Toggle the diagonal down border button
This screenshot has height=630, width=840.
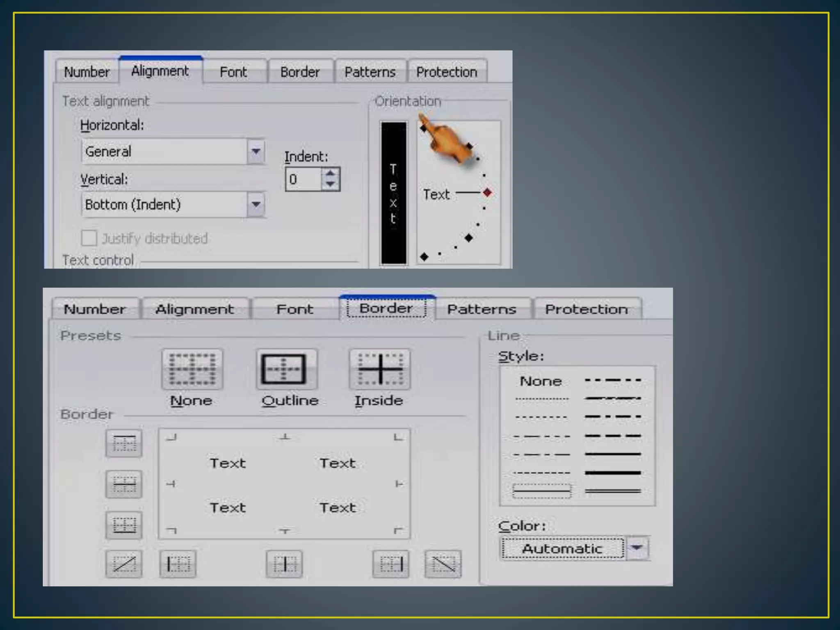click(443, 564)
